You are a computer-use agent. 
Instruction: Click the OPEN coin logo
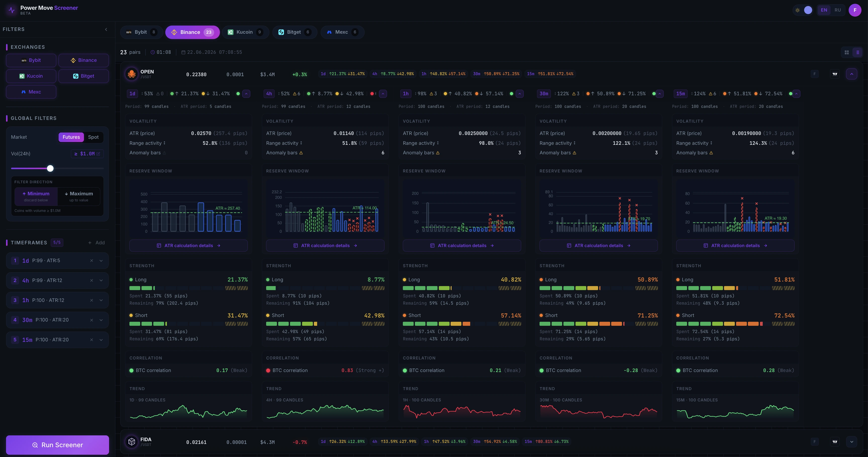point(132,74)
